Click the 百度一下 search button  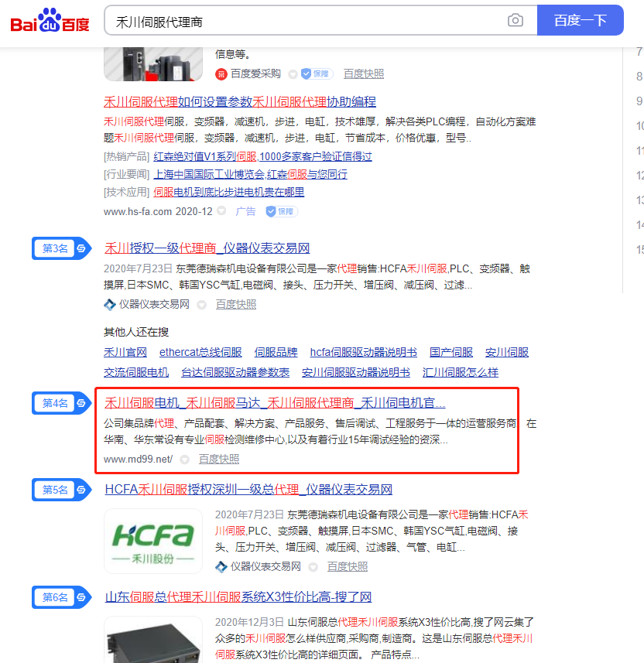tap(580, 20)
